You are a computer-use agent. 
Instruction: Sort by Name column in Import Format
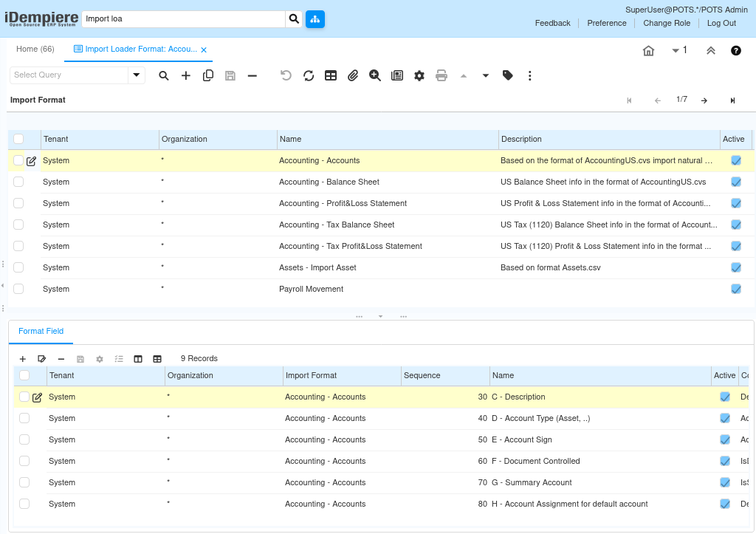pos(388,140)
